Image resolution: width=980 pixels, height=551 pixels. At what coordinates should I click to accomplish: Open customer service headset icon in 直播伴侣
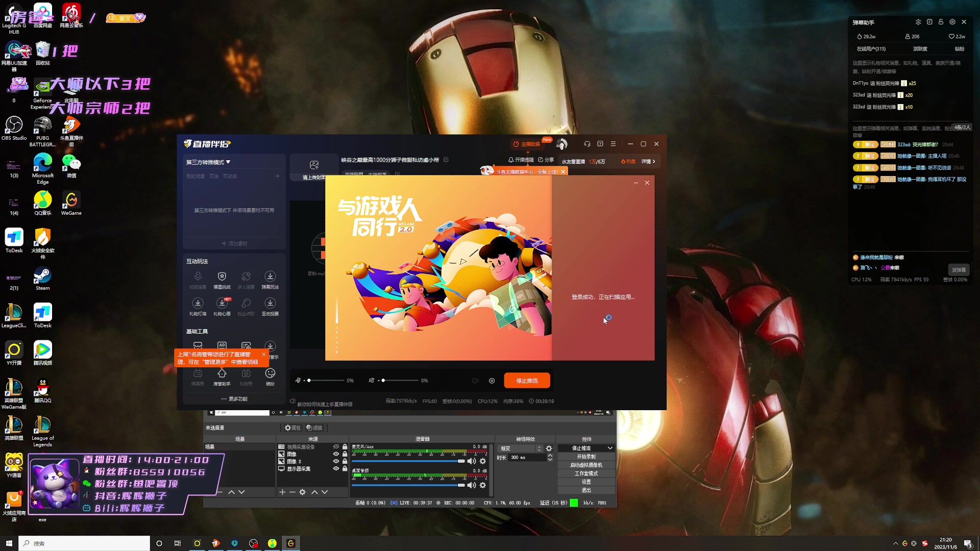click(587, 144)
